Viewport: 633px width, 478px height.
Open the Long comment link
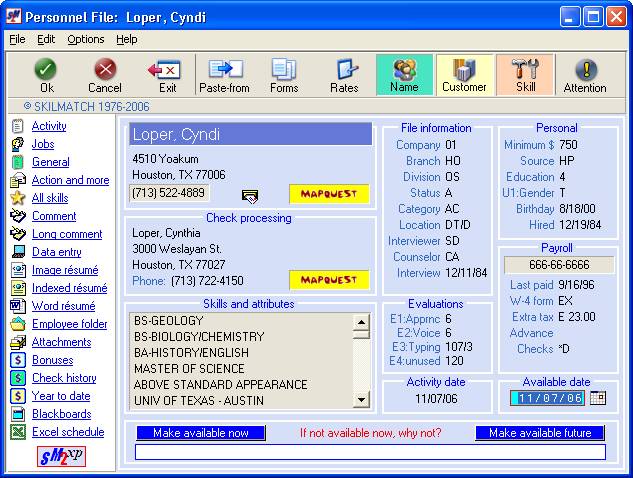pyautogui.click(x=67, y=234)
